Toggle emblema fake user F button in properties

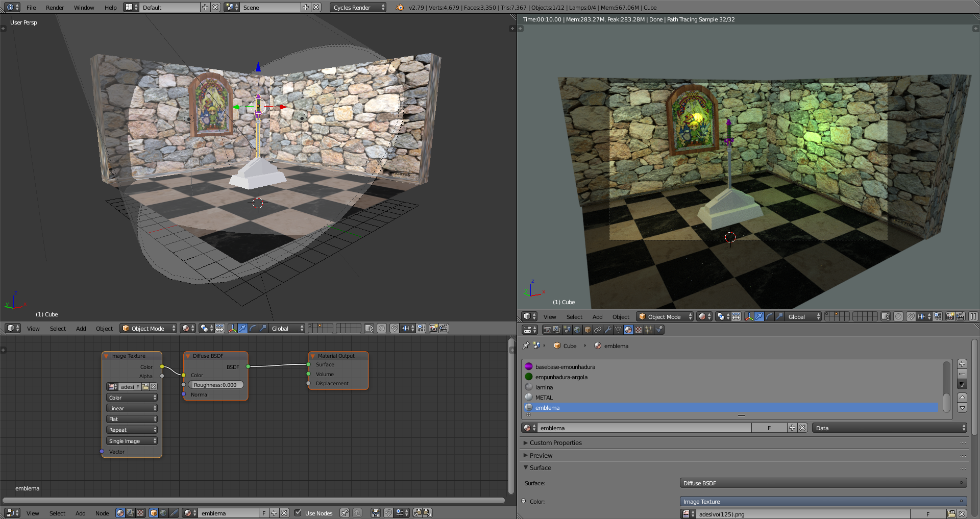(769, 428)
